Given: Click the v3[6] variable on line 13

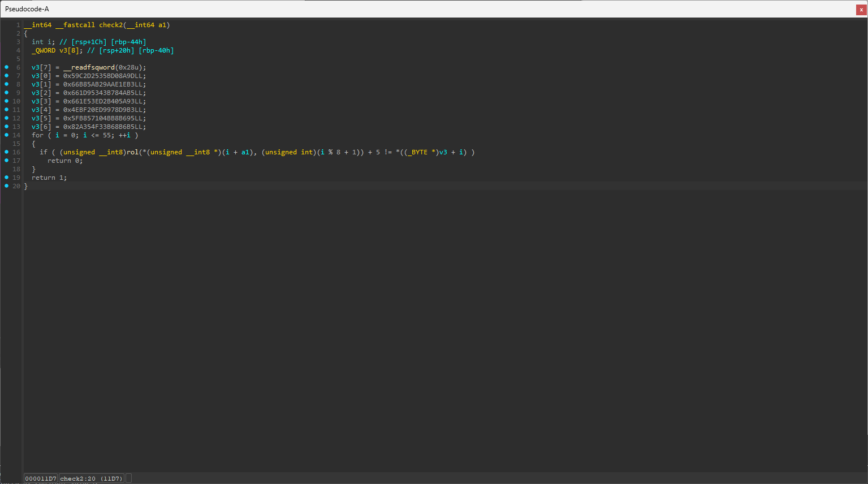Looking at the screenshot, I should 41,127.
